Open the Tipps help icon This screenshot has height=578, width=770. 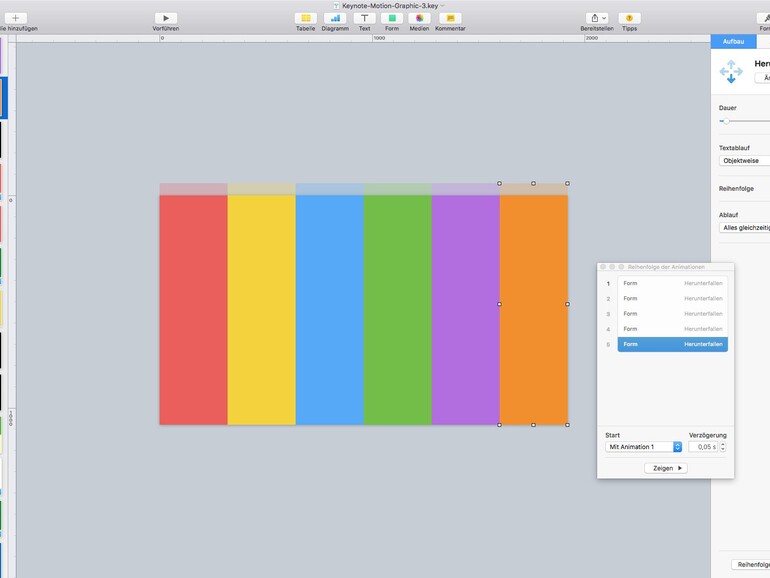tap(630, 18)
